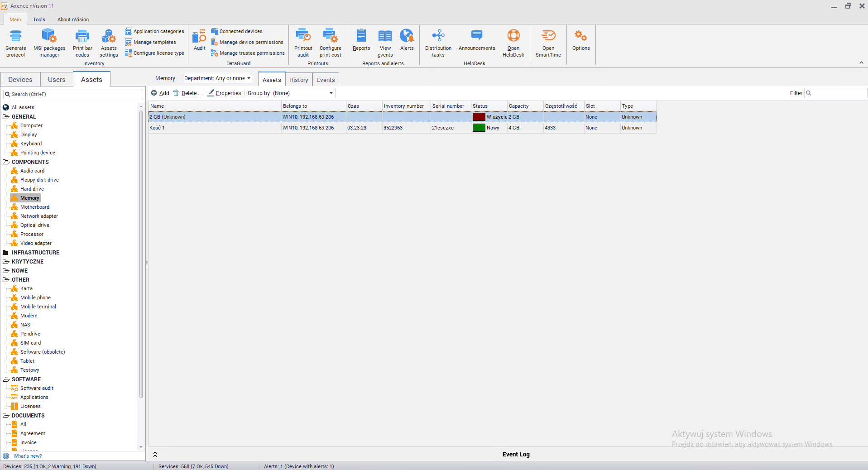Viewport: 868px width, 470px height.
Task: Click the Add asset button
Action: [x=160, y=93]
